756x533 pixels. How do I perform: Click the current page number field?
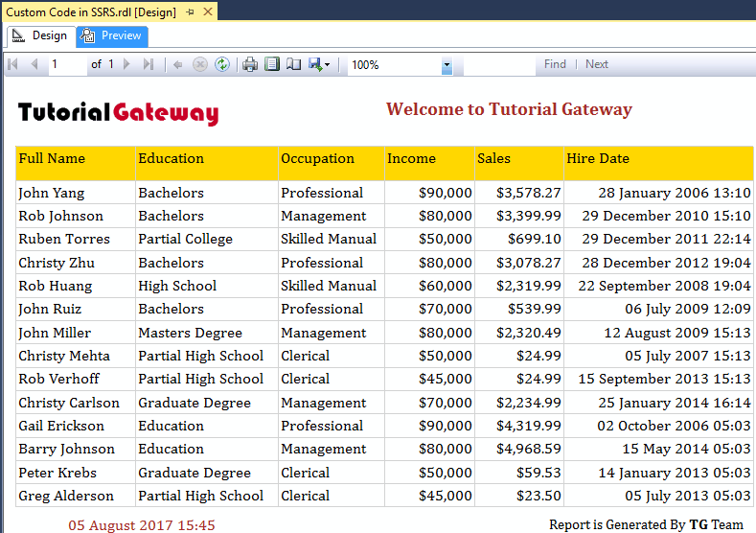[67, 64]
